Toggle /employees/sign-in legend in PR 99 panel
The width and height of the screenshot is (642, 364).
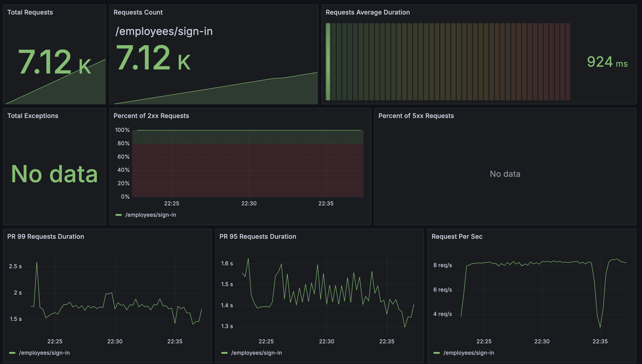pyautogui.click(x=44, y=353)
